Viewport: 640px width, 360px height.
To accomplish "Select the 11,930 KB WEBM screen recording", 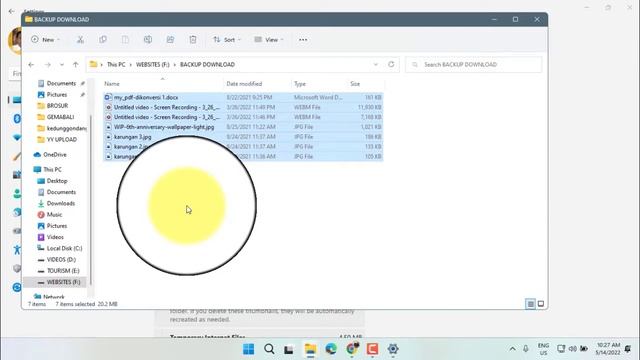I will tap(243, 107).
